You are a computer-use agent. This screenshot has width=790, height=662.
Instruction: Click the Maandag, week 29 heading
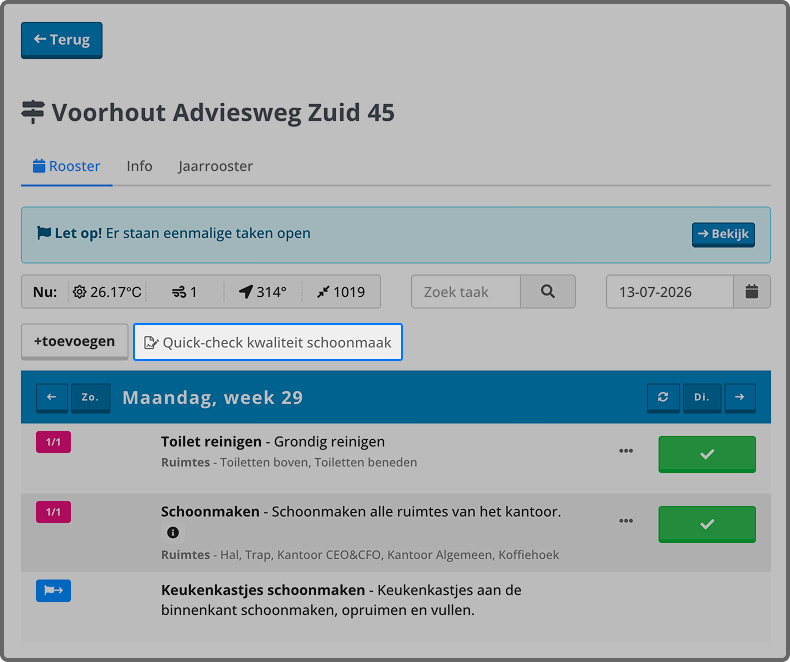[x=213, y=398]
